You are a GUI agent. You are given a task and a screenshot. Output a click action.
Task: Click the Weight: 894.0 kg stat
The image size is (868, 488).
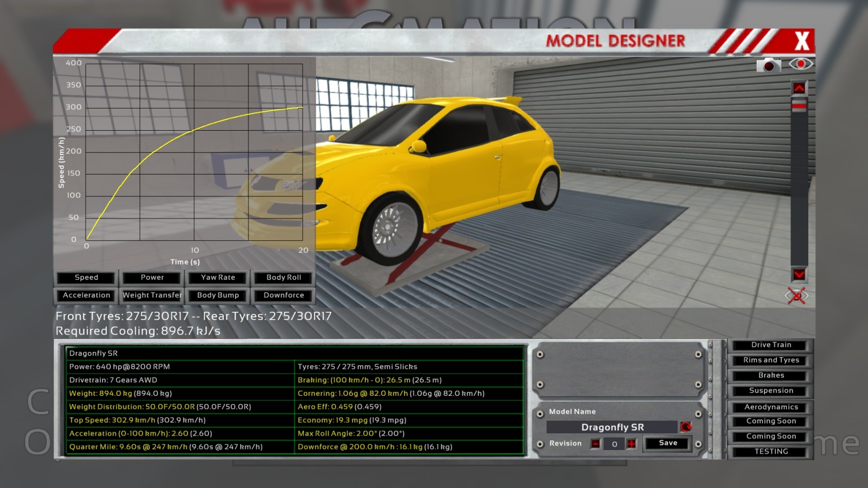click(x=180, y=394)
